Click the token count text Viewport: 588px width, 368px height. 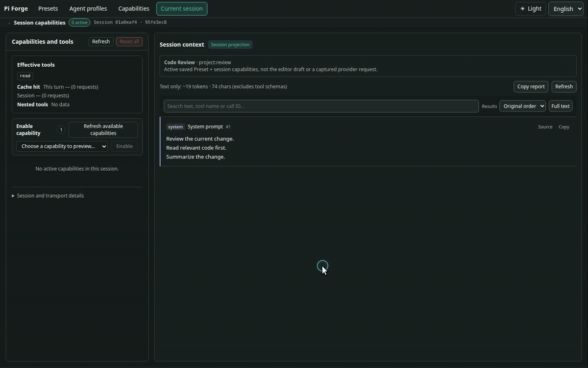coord(223,86)
